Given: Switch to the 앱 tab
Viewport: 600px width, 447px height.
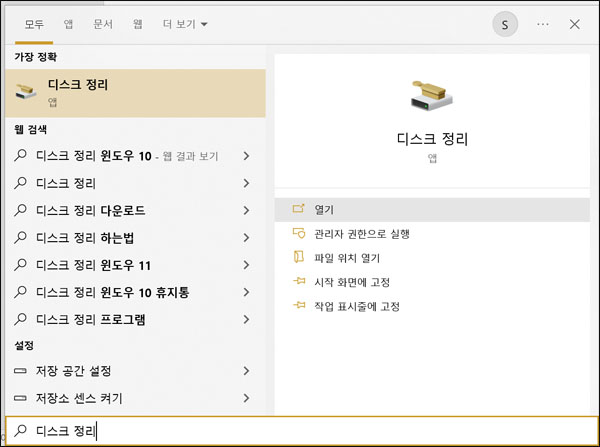Looking at the screenshot, I should click(x=68, y=24).
